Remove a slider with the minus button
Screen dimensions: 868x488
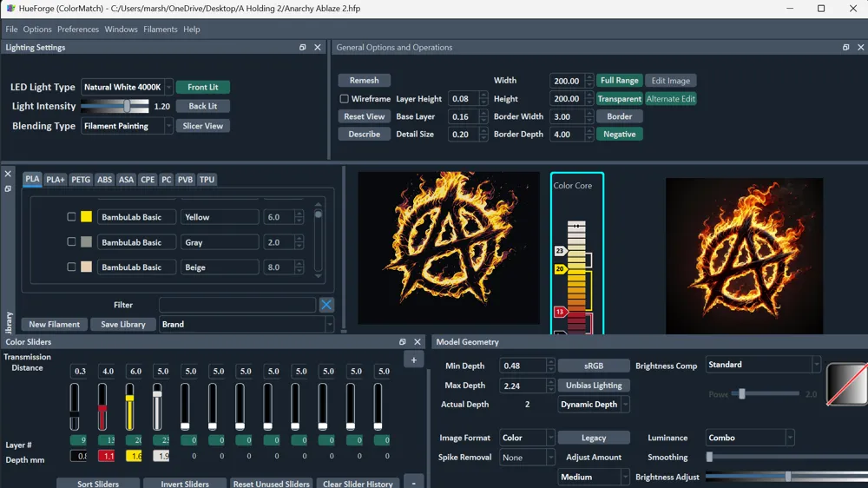click(x=413, y=483)
